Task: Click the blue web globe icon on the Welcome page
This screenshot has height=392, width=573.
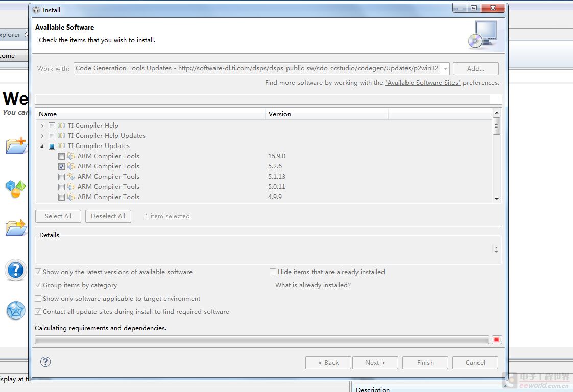Action: coord(16,310)
